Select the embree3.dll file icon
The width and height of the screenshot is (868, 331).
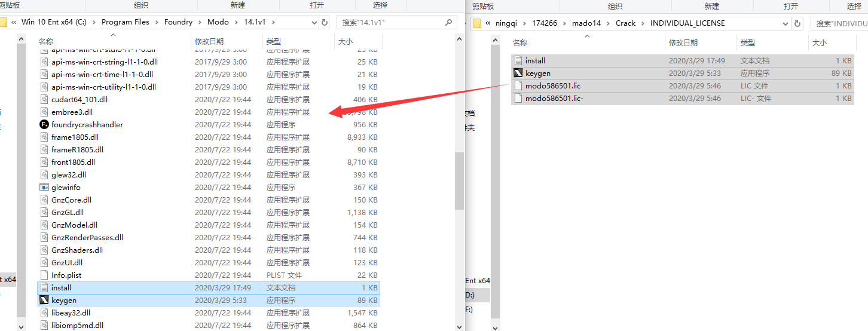click(x=44, y=112)
